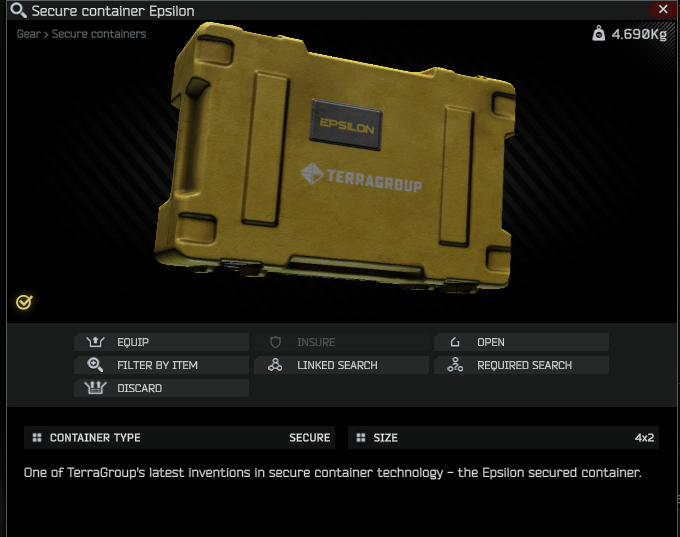Open the container with the Open button
The width and height of the screenshot is (680, 537).
521,342
